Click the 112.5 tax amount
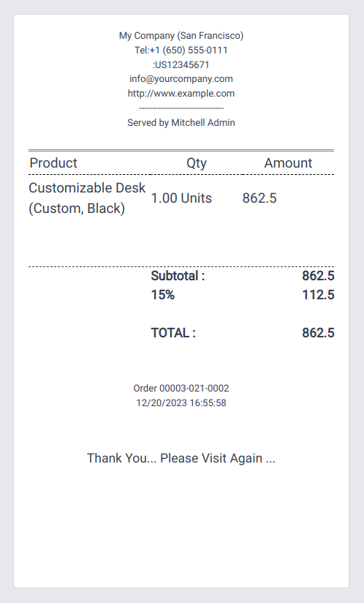 pos(318,295)
